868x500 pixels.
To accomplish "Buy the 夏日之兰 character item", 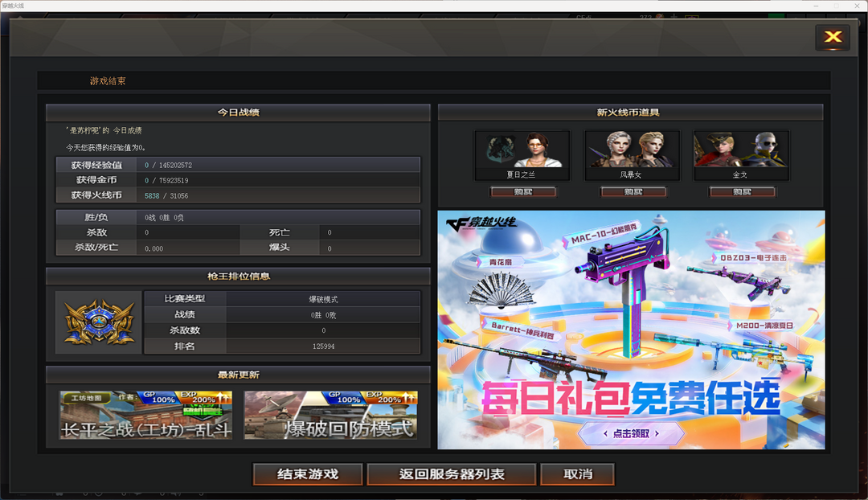I will click(x=522, y=191).
